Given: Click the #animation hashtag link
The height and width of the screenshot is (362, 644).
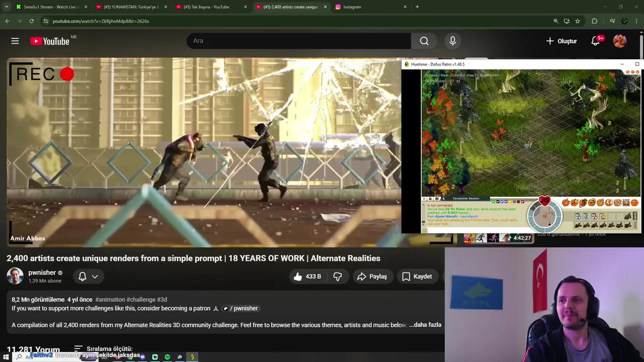Looking at the screenshot, I should point(110,300).
